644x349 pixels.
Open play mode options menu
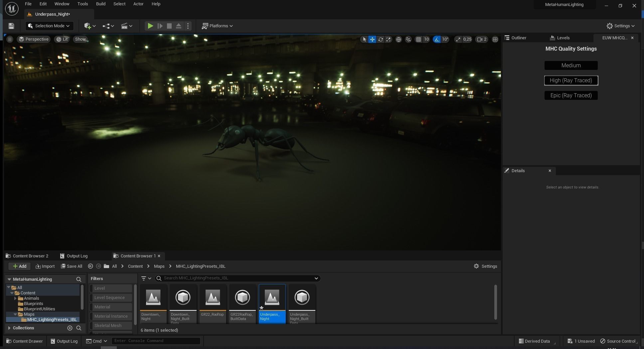tap(188, 26)
